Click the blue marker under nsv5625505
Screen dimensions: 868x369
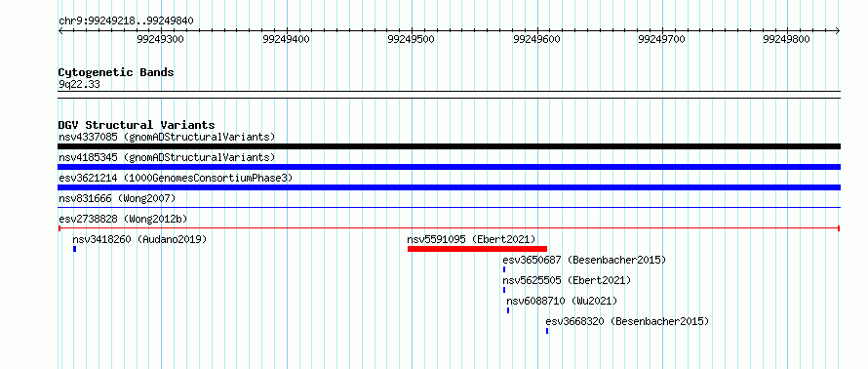coord(504,290)
